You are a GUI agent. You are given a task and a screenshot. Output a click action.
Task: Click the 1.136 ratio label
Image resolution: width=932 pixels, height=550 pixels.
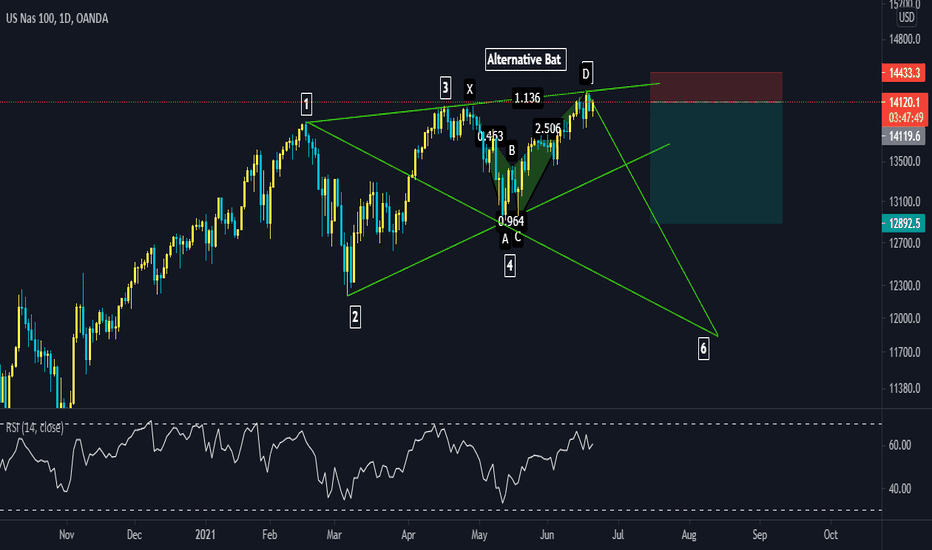click(527, 98)
